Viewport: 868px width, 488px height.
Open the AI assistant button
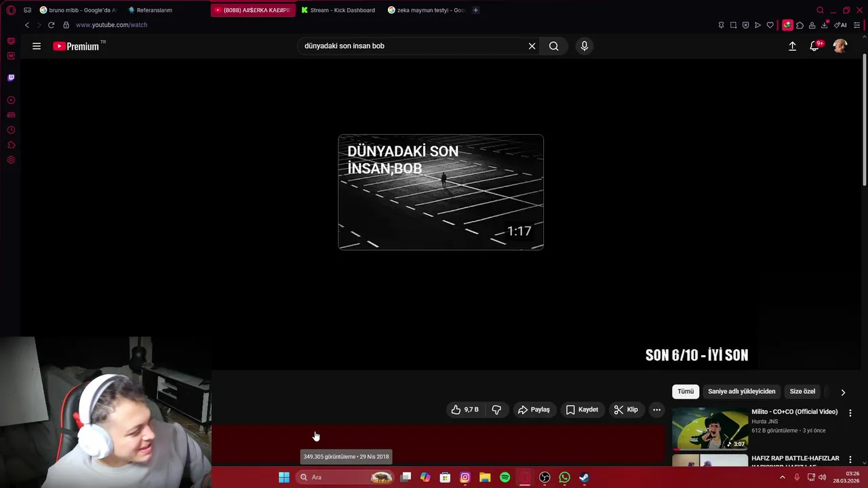click(x=840, y=25)
